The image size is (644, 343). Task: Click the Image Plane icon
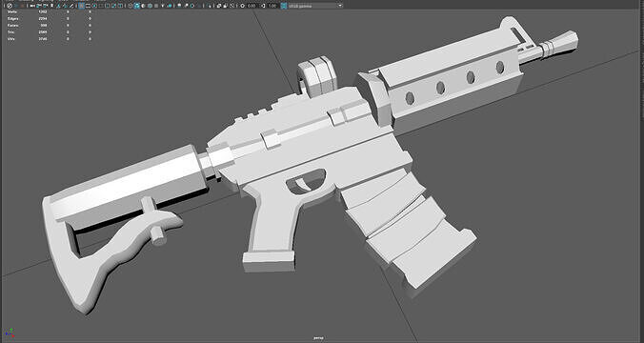pyautogui.click(x=58, y=6)
